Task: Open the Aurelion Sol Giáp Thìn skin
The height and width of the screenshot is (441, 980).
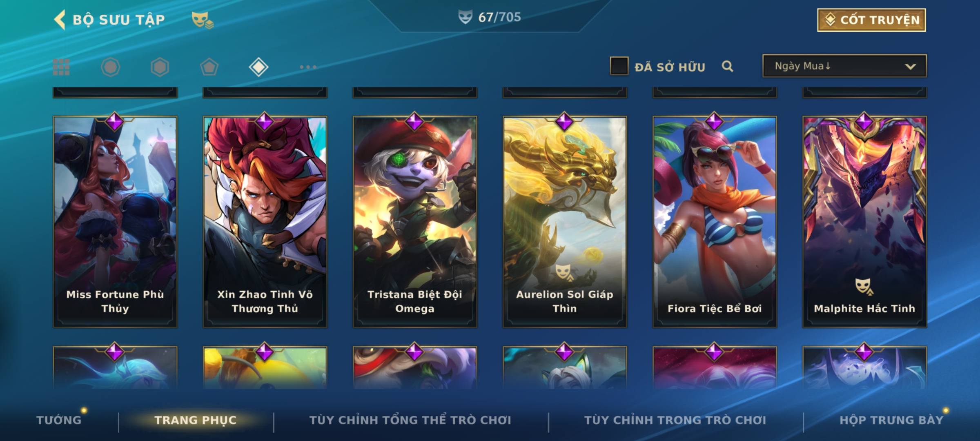Action: click(x=565, y=222)
